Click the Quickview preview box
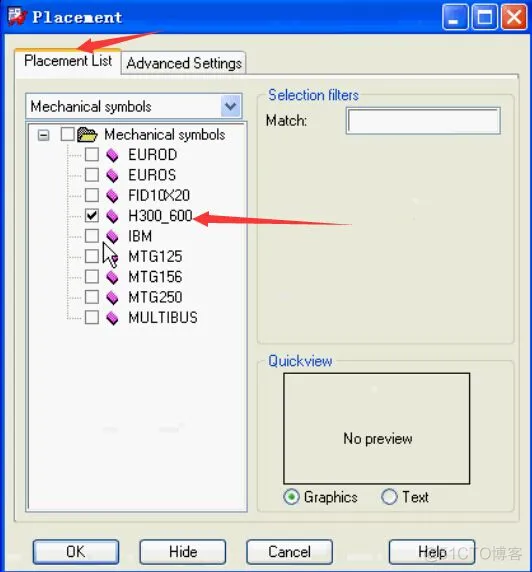The width and height of the screenshot is (532, 572). click(377, 429)
